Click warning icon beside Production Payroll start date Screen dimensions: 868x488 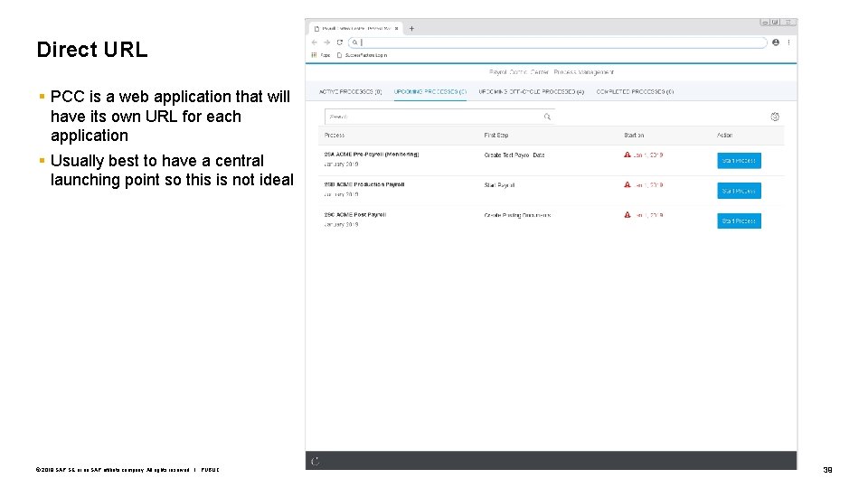pyautogui.click(x=627, y=184)
